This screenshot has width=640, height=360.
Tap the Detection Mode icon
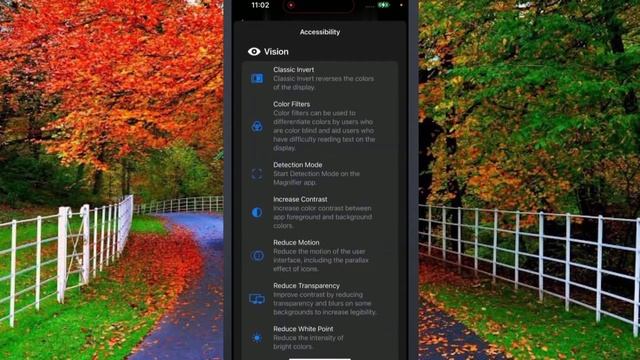[257, 174]
